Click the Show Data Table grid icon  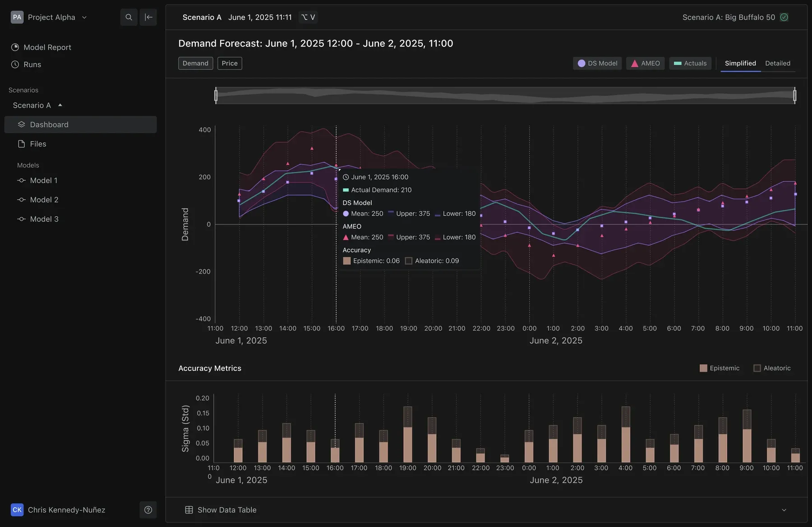coord(189,510)
